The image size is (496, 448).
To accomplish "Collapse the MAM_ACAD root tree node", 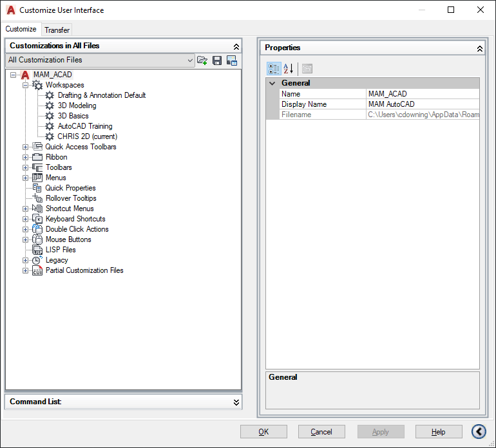I will click(13, 75).
